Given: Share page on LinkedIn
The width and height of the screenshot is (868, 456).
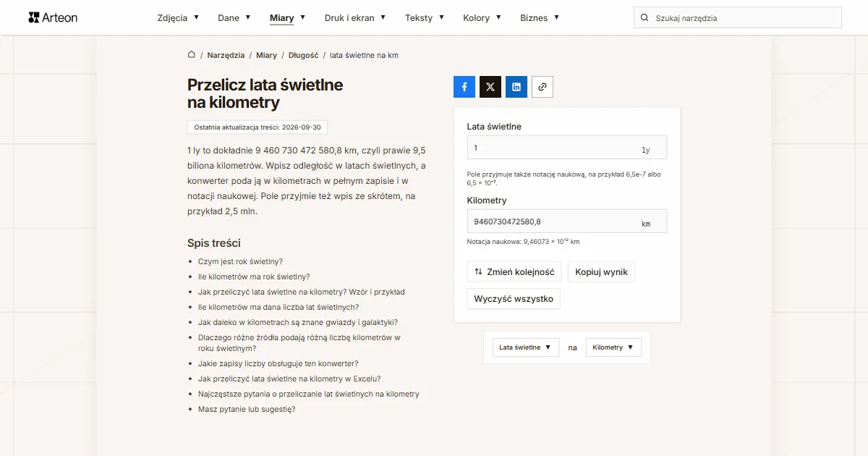Looking at the screenshot, I should 516,87.
